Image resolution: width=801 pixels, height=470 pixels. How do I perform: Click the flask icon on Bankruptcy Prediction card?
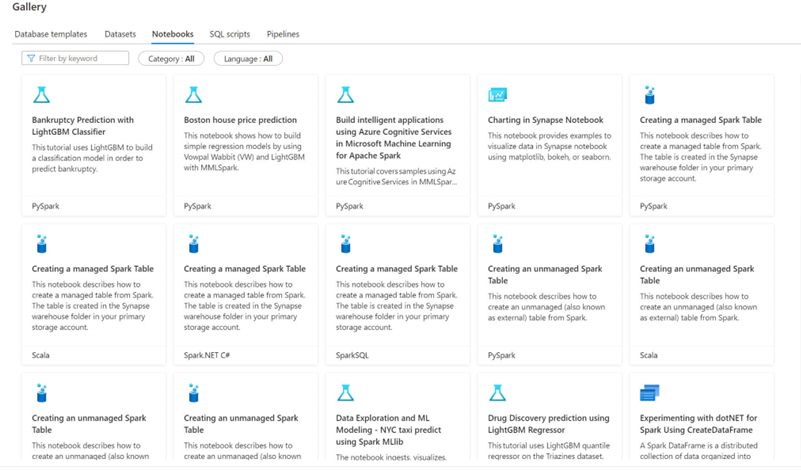pos(42,95)
